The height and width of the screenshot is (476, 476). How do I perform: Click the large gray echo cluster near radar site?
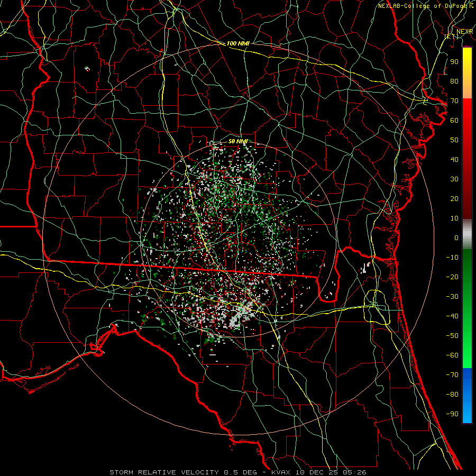(241, 314)
